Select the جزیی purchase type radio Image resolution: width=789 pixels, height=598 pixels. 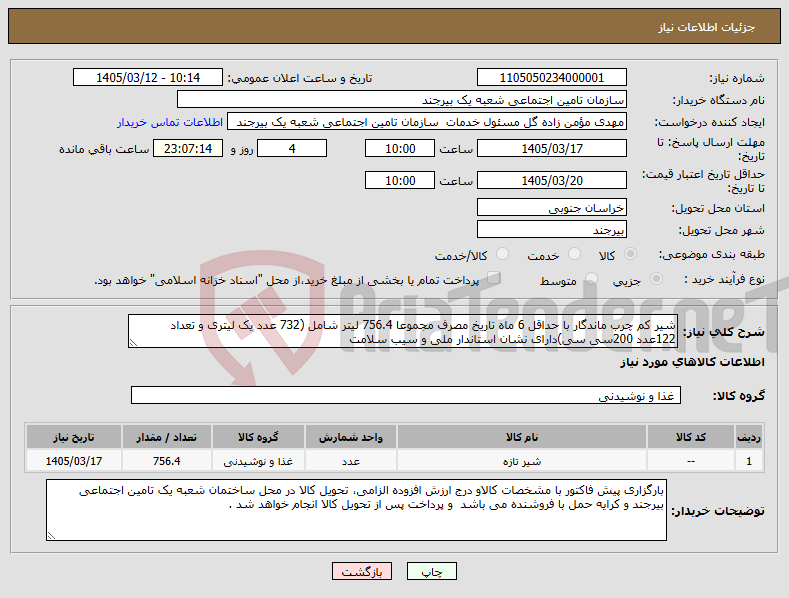pos(656,279)
